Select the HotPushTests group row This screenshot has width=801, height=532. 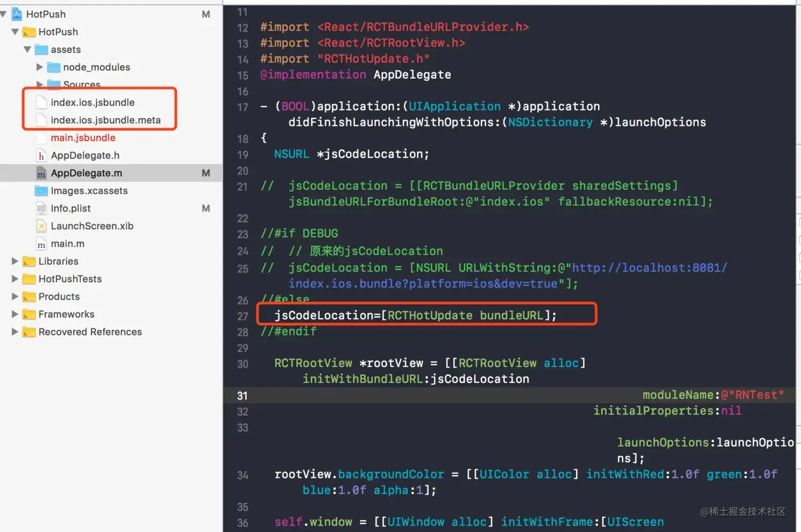pyautogui.click(x=111, y=279)
